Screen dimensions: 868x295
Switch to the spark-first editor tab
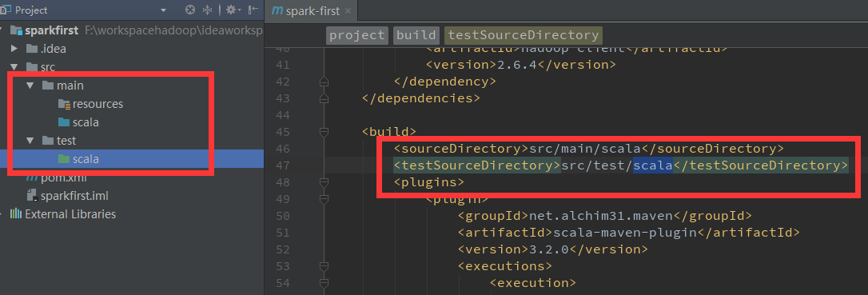(312, 11)
